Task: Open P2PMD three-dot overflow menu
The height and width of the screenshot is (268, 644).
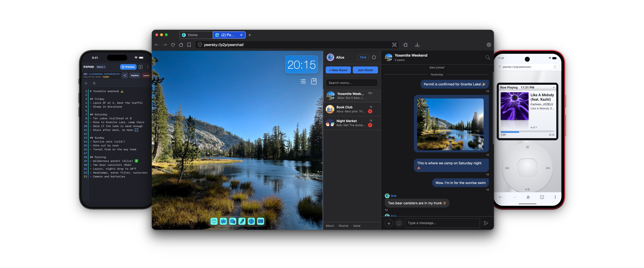Action: point(148,67)
